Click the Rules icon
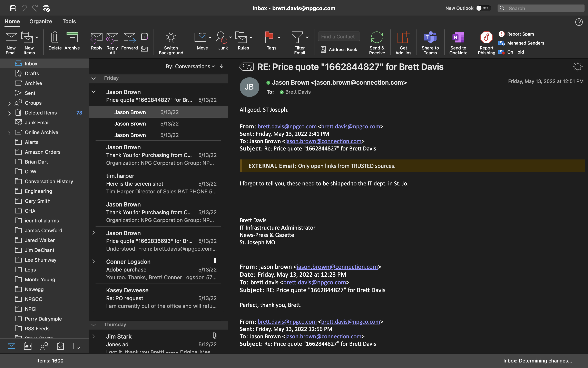The image size is (588, 368). coord(241,37)
